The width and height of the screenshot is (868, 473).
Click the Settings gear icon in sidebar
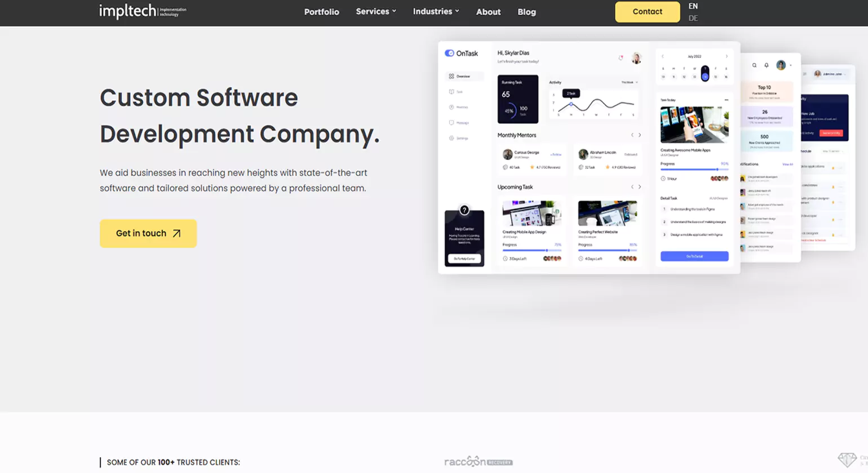(x=451, y=138)
